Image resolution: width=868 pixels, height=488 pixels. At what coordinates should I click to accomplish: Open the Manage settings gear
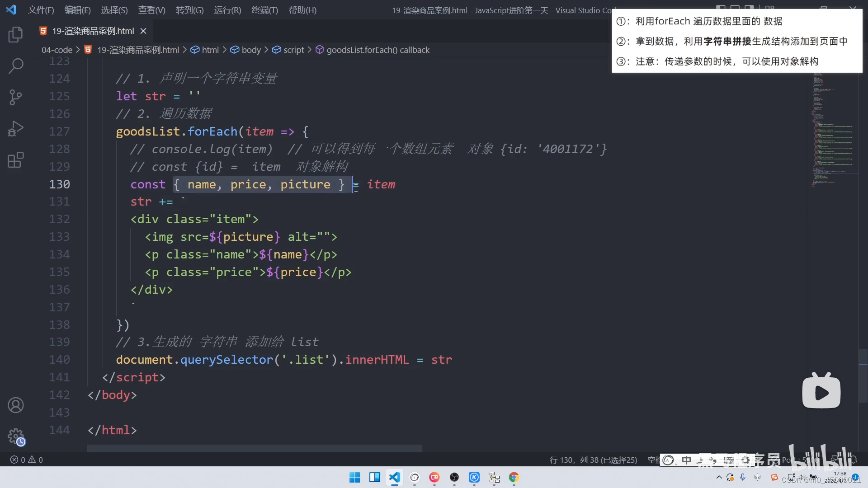[16, 436]
